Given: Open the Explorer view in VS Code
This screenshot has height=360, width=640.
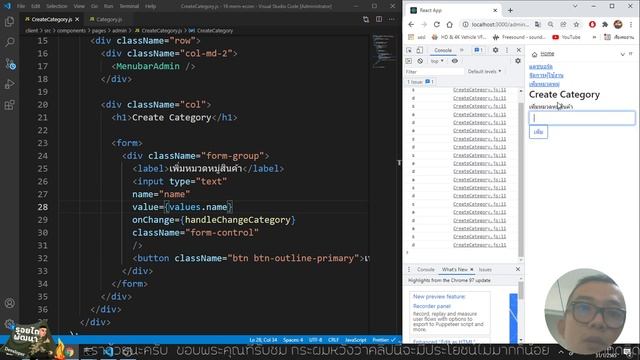Looking at the screenshot, I should 9,22.
